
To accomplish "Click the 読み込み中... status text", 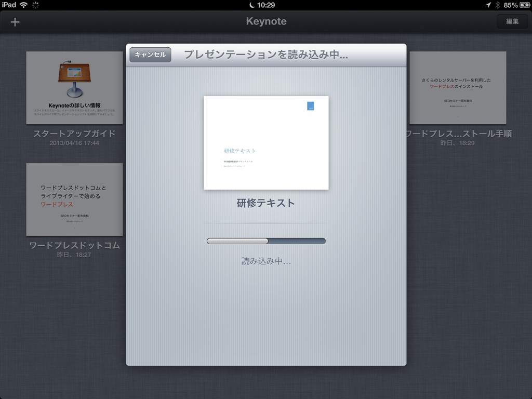I will 266,261.
